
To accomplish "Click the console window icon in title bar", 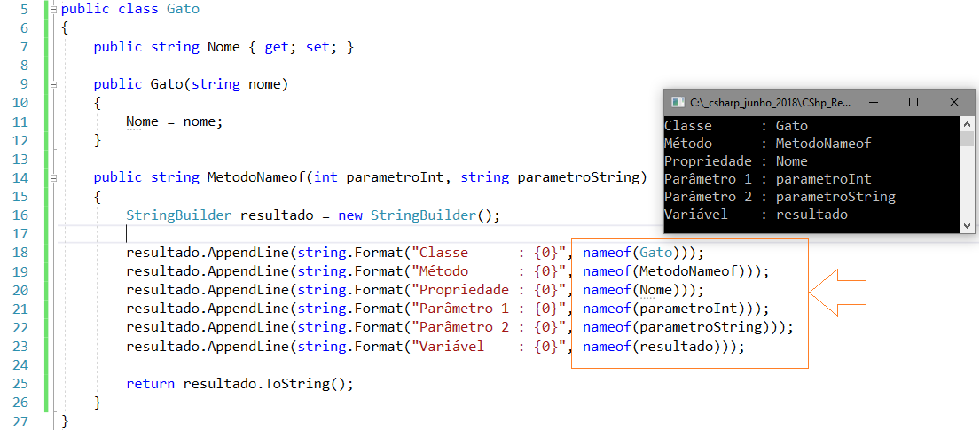I will (x=678, y=102).
